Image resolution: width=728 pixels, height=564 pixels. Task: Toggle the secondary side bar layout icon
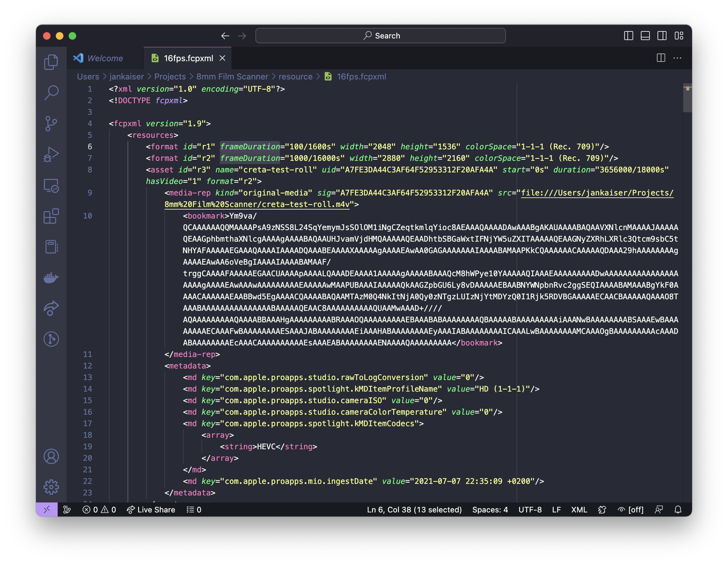(x=662, y=36)
